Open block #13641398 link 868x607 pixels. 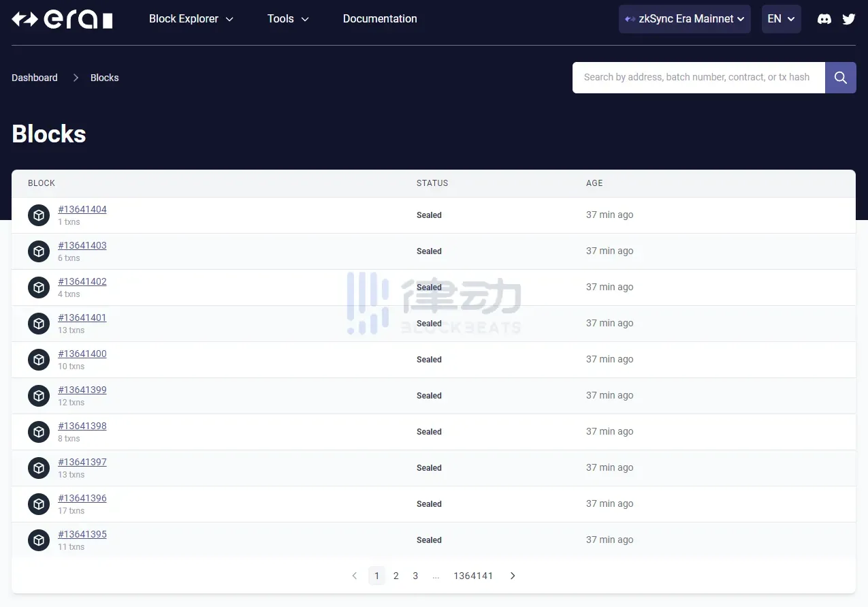82,426
